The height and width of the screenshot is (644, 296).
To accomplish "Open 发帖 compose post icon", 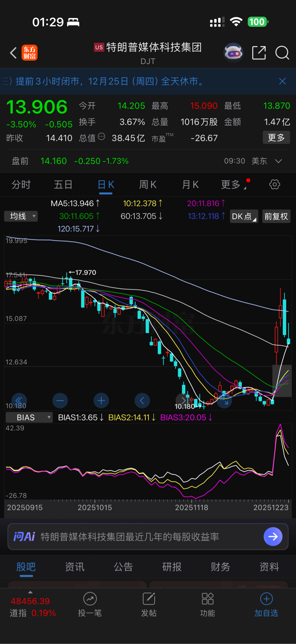I will click(x=149, y=605).
